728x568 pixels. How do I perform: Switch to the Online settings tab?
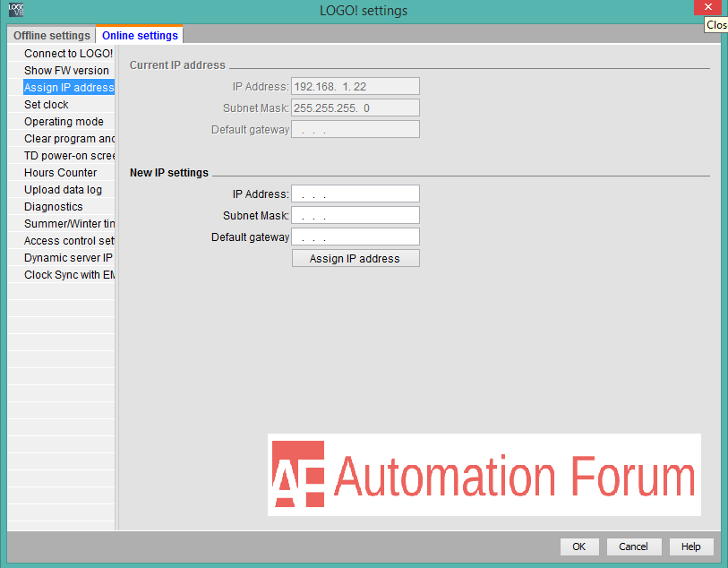(138, 35)
